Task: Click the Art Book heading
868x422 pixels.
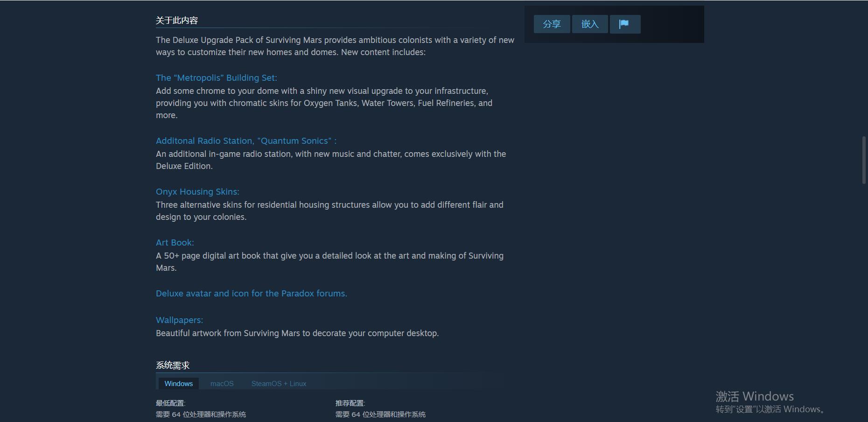Action: point(175,243)
